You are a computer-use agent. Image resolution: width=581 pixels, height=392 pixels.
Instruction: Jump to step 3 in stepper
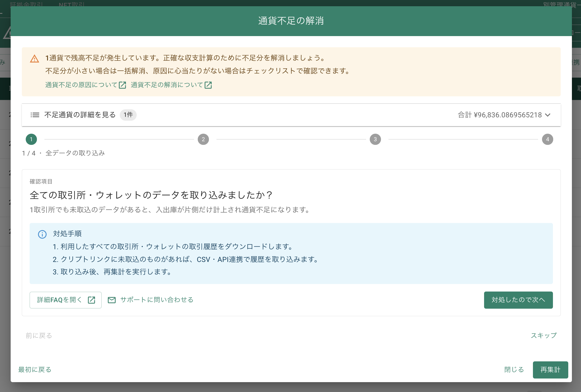coord(375,139)
